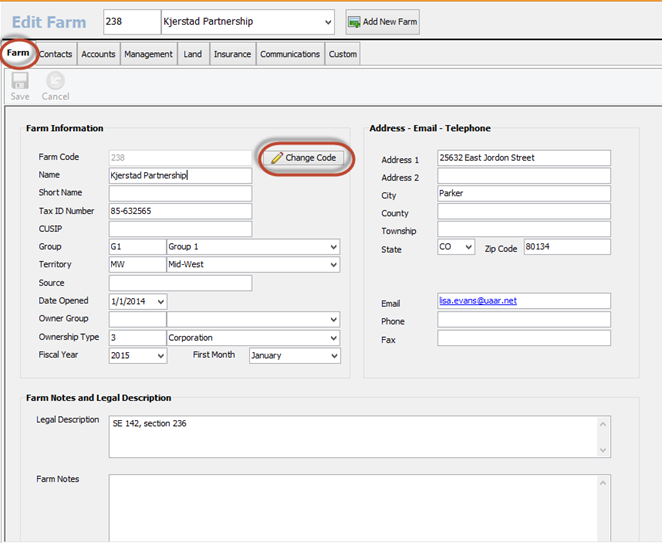Click the Cancel arrow icon
Screen dimensions: 662x543
click(55, 81)
